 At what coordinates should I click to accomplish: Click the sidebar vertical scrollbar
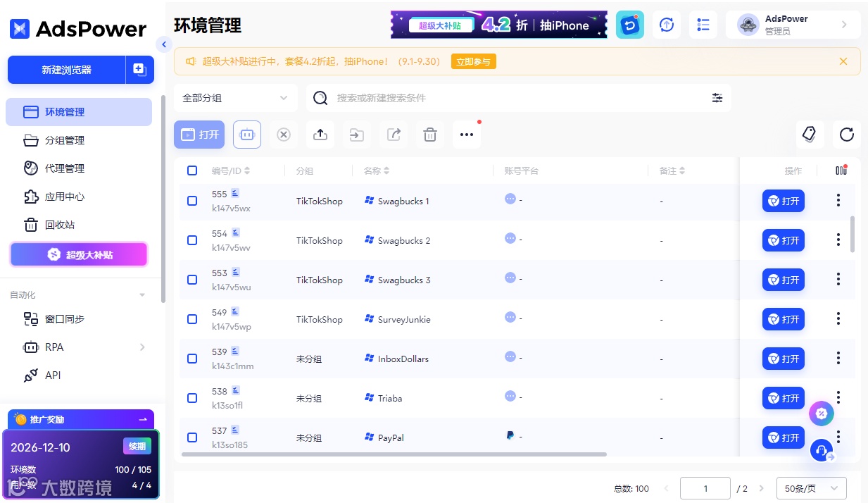click(163, 201)
